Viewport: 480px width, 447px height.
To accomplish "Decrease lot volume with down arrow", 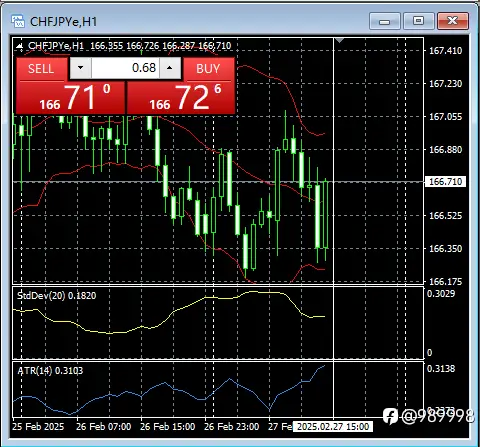I will coord(80,68).
